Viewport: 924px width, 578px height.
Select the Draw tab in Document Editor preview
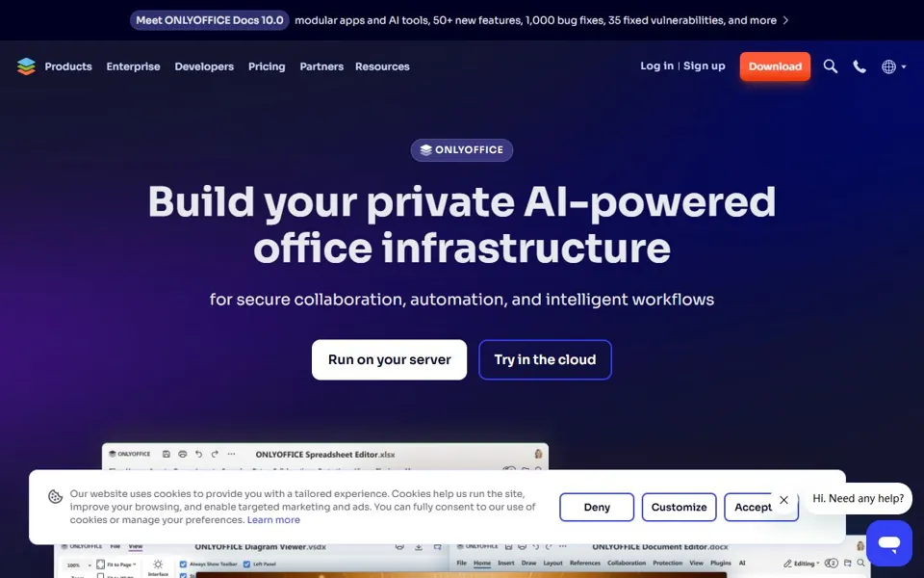tap(529, 564)
